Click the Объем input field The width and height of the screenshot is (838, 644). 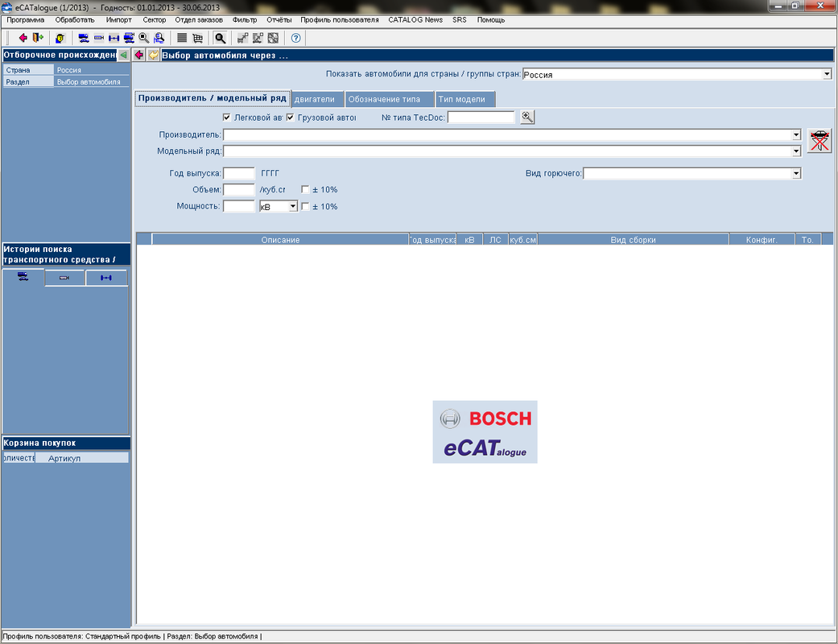point(239,190)
